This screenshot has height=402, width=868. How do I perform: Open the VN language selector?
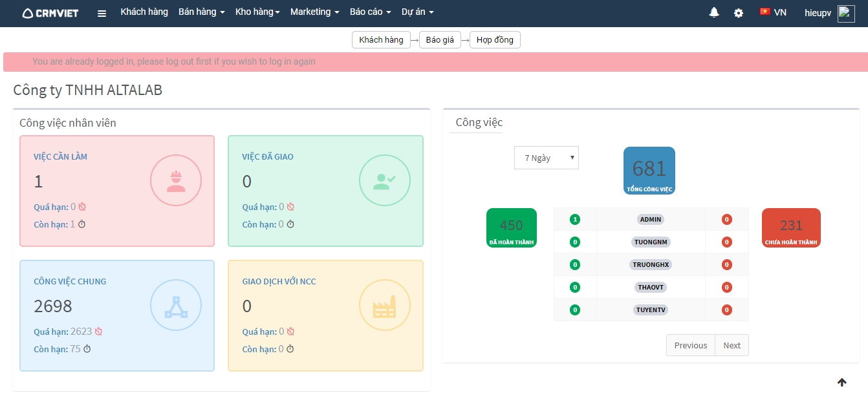pos(774,12)
